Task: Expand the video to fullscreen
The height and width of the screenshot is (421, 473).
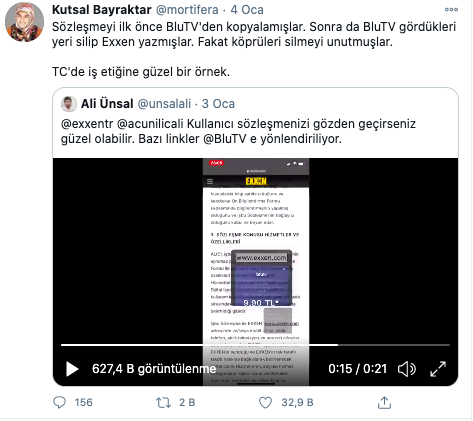Action: pos(438,369)
